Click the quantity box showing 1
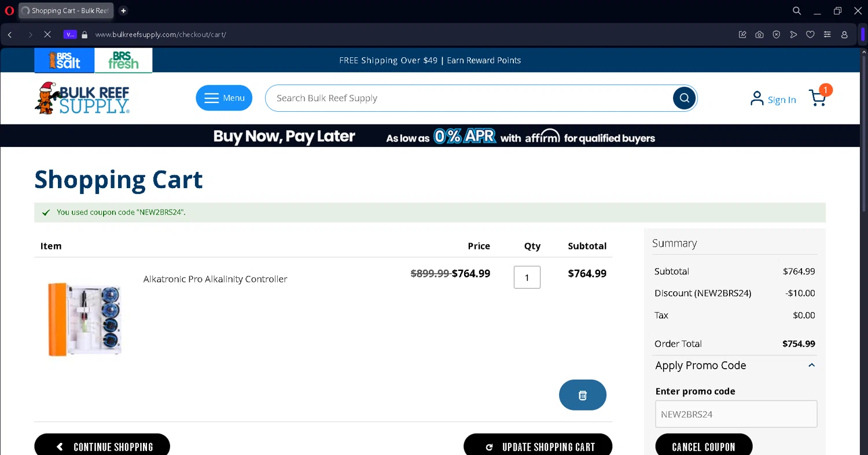The width and height of the screenshot is (868, 455). tap(527, 277)
